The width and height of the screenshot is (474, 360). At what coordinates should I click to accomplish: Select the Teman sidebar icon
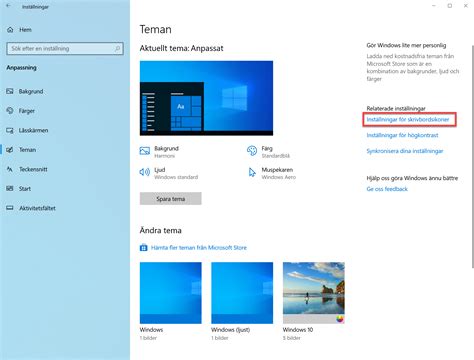[10, 150]
